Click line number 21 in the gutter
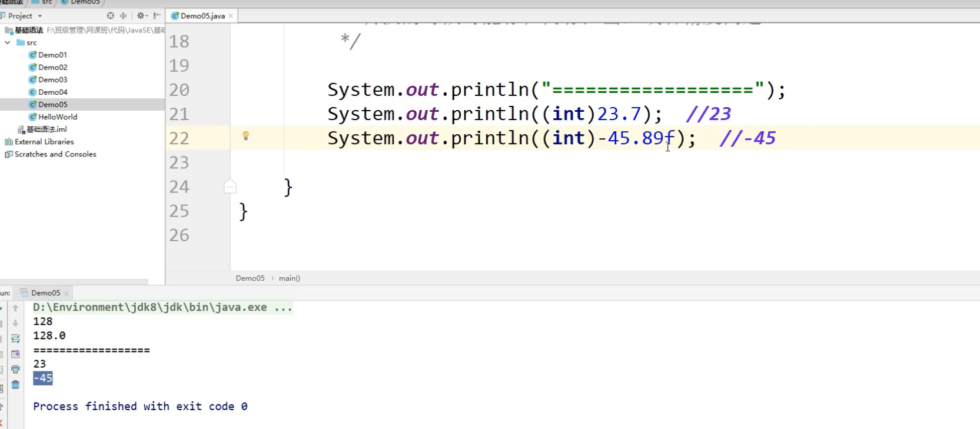This screenshot has width=980, height=429. click(180, 114)
